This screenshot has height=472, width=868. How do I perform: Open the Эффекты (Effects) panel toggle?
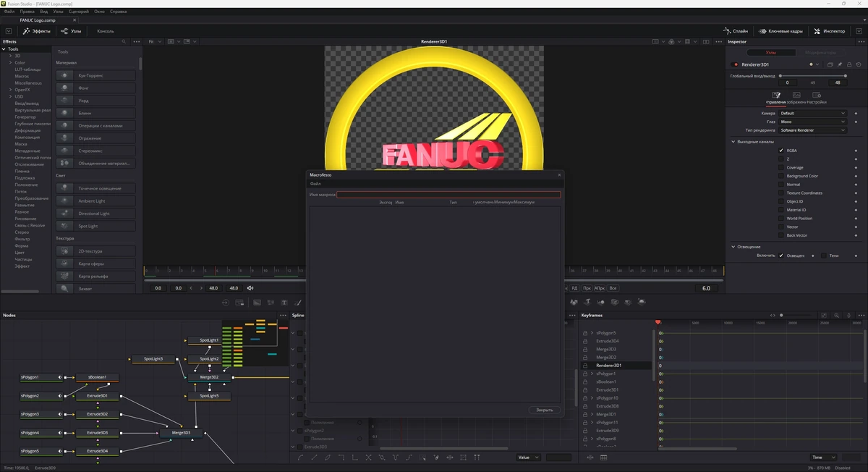[36, 31]
